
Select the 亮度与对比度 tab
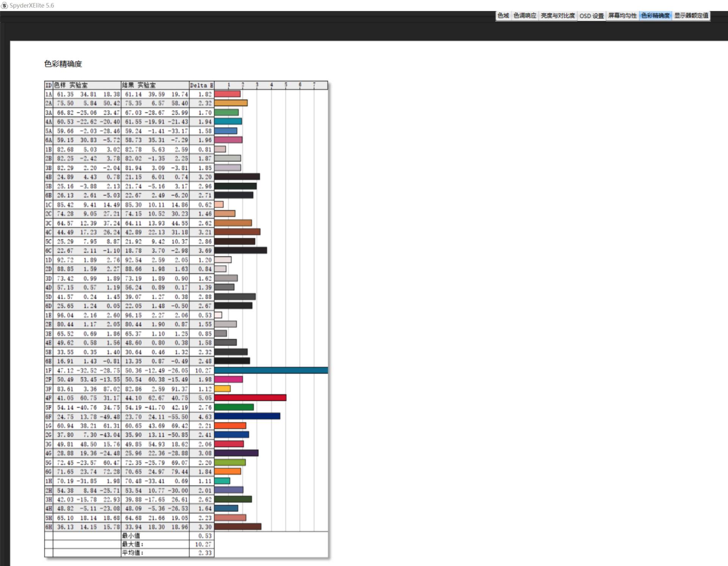(557, 16)
